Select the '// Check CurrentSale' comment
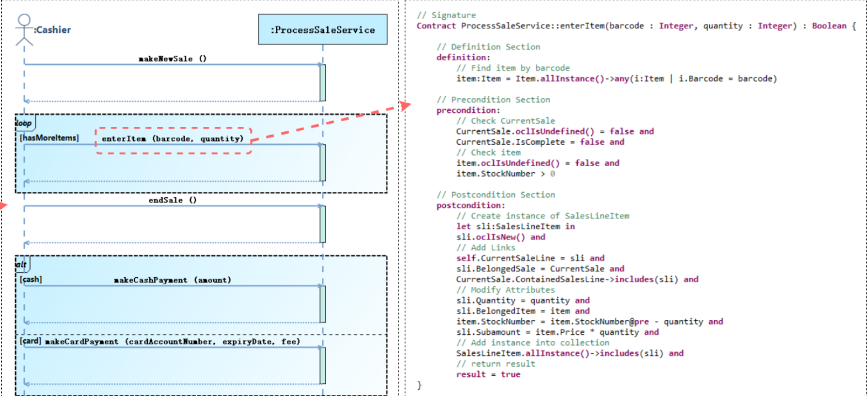Screen dimensions: 868x396 tap(506, 121)
